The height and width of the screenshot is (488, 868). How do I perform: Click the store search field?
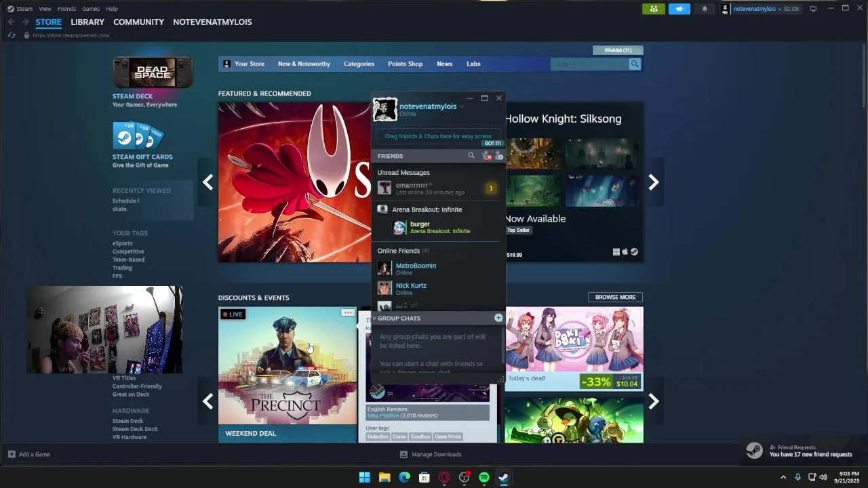pos(589,64)
